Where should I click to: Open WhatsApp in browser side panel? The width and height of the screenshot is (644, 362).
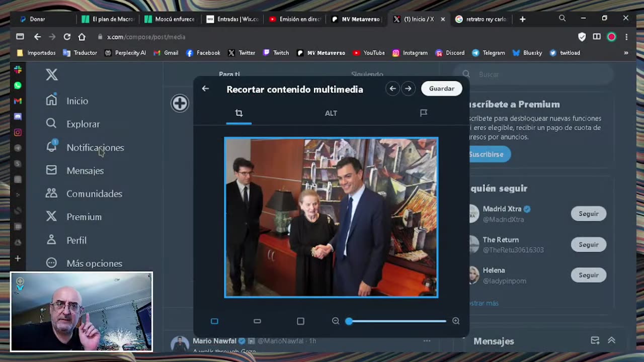[18, 85]
